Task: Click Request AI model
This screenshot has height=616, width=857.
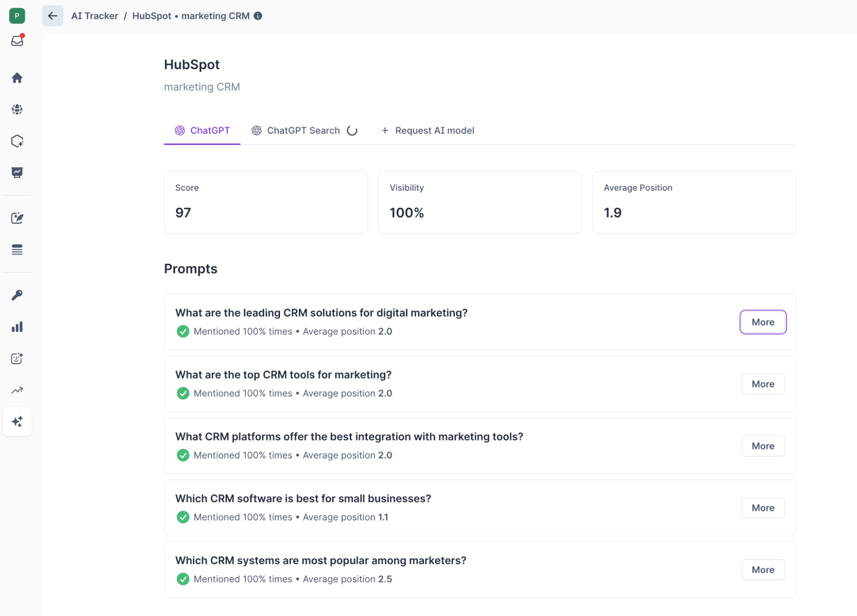Action: coord(428,130)
